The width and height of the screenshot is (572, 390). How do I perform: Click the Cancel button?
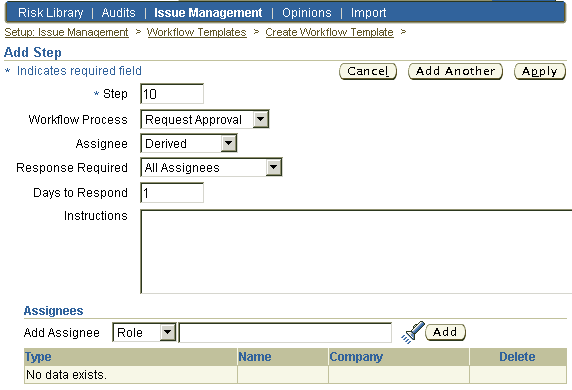point(368,71)
